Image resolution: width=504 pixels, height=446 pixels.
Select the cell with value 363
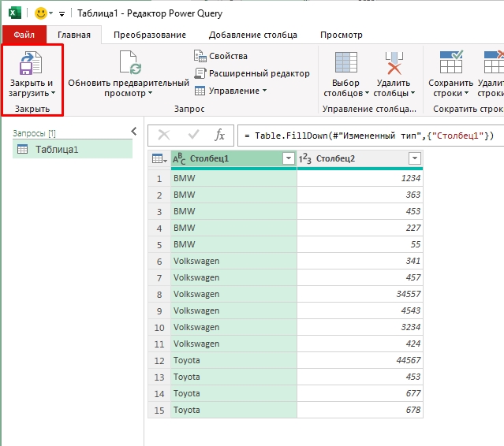(360, 195)
